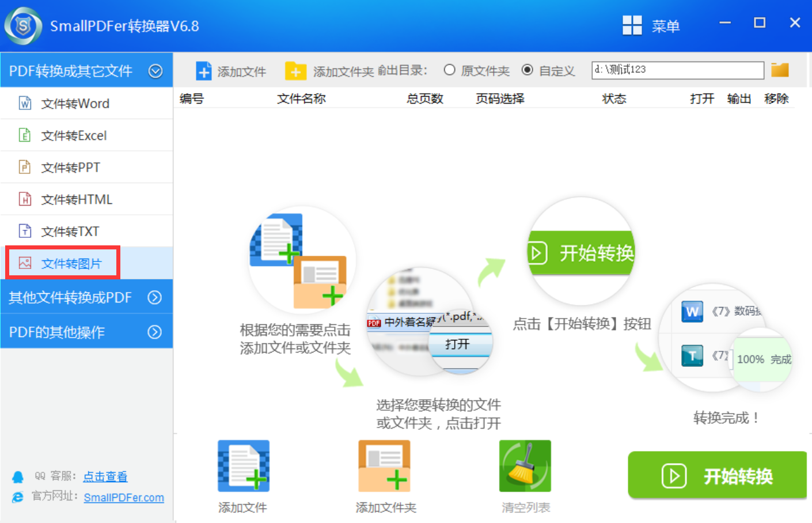Screen dimensions: 812x523
Task: Click the 添加文件 toolbar plus icon
Action: (x=204, y=71)
